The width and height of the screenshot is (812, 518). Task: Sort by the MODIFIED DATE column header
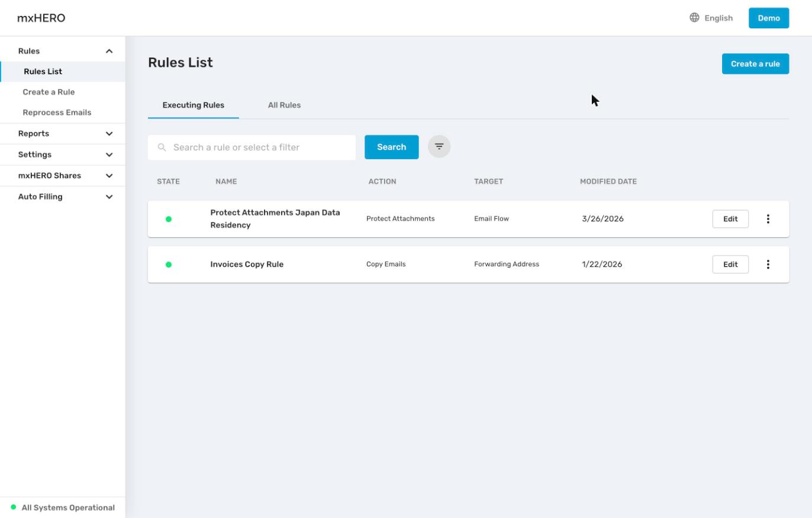pos(608,182)
